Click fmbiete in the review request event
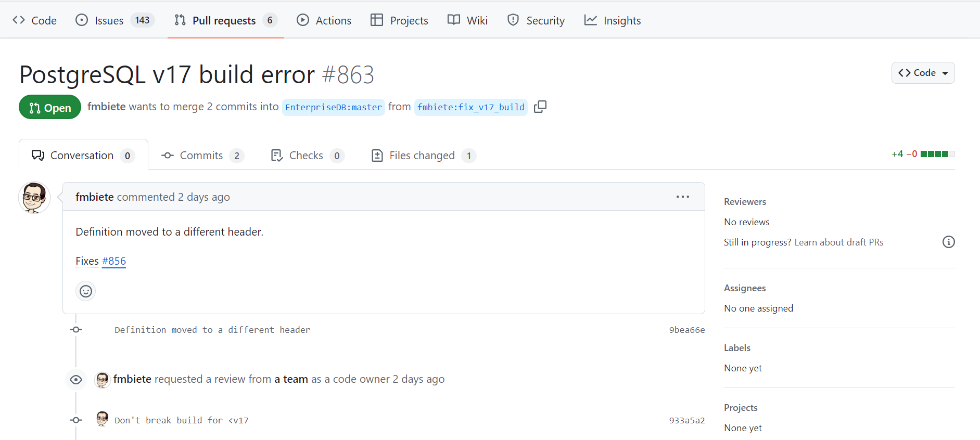980x440 pixels. coord(132,379)
